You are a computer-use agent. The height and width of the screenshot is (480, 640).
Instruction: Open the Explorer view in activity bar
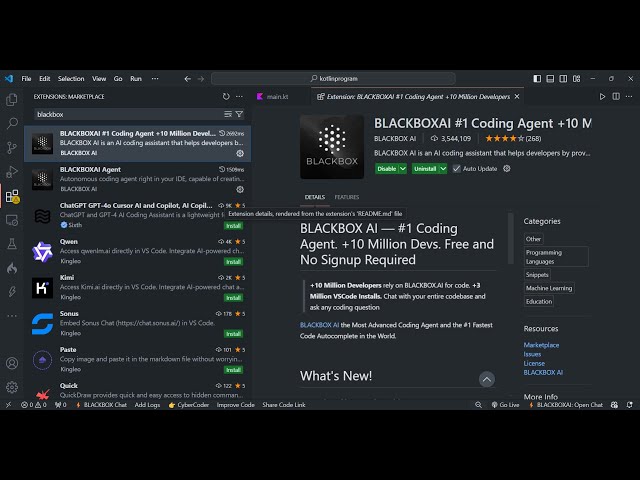[x=12, y=100]
